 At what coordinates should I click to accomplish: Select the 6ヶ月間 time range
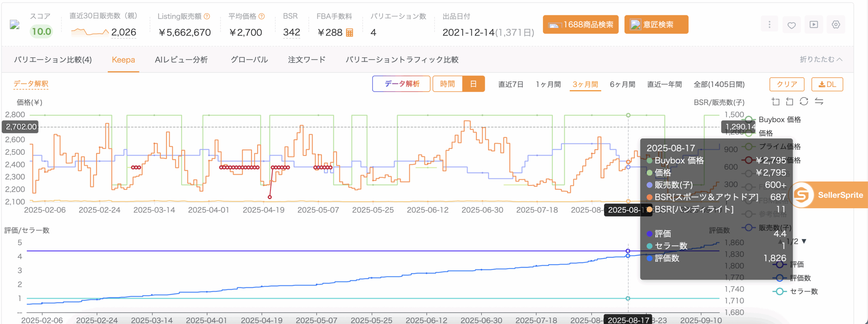[x=622, y=84]
